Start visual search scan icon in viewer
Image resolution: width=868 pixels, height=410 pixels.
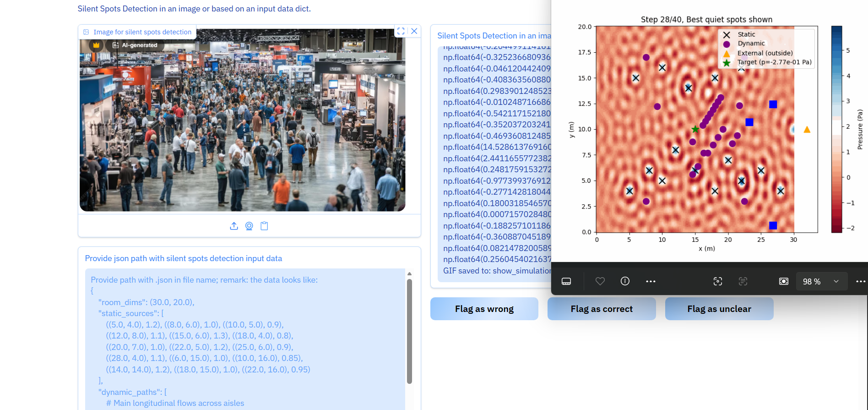(x=718, y=281)
